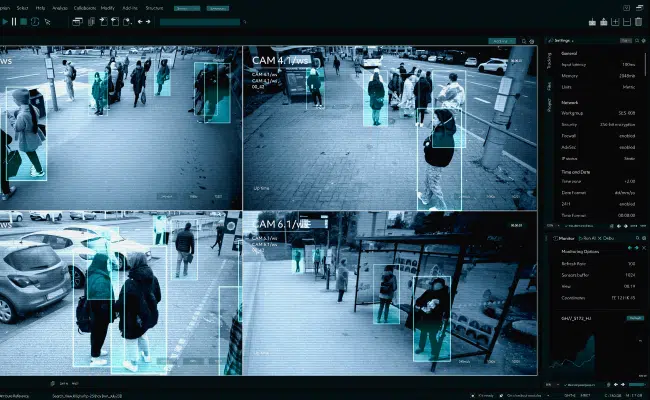
Task: Go forward with the right arrow
Action: point(148,22)
